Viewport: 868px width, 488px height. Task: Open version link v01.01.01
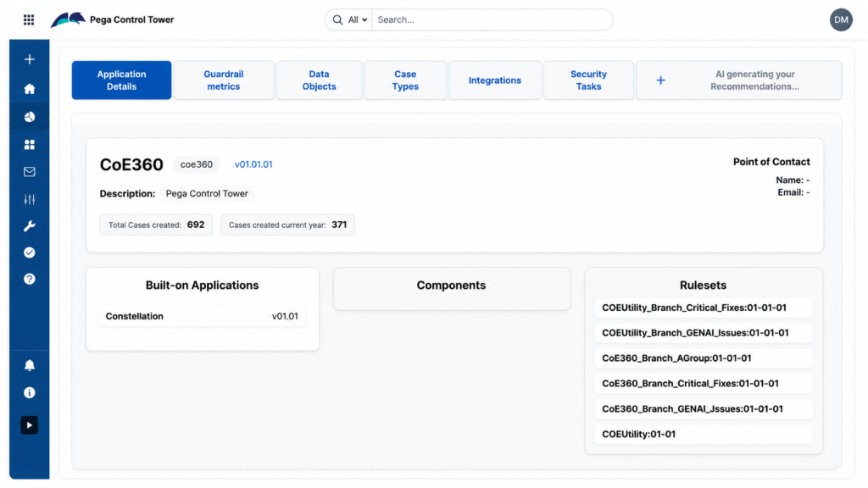pyautogui.click(x=253, y=164)
